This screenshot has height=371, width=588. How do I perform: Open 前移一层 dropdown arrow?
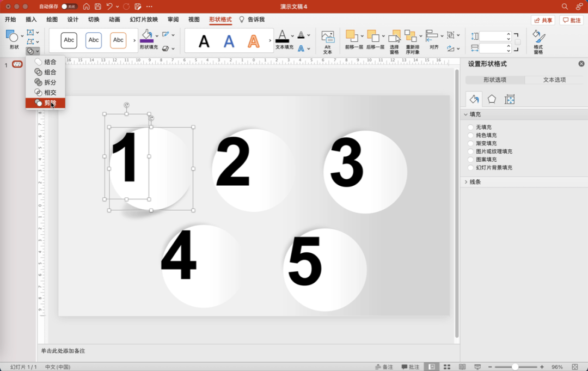click(x=362, y=36)
